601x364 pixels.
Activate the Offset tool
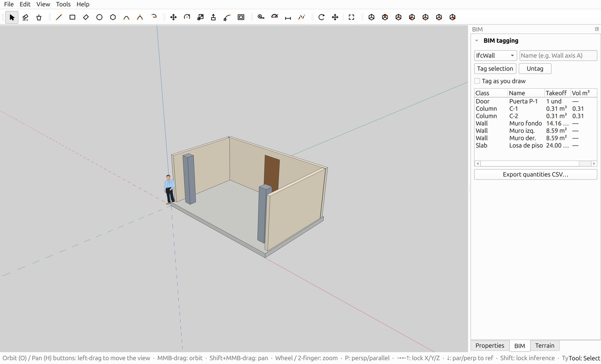coord(241,17)
